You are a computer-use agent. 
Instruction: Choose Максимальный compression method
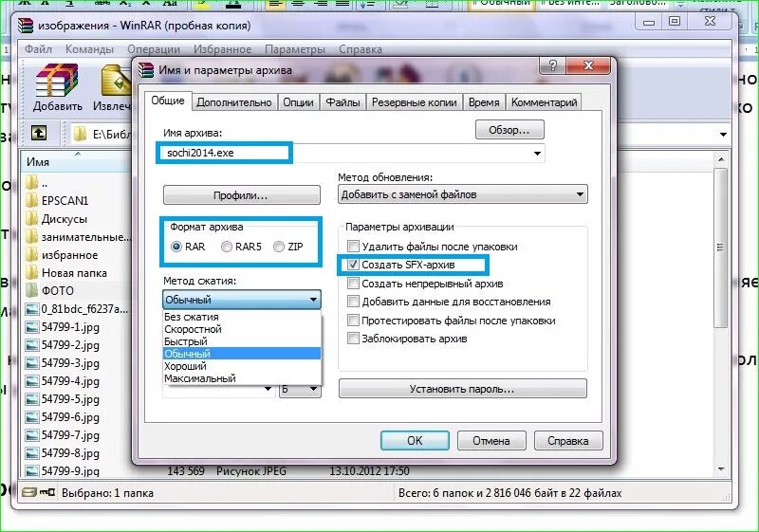[x=242, y=378]
